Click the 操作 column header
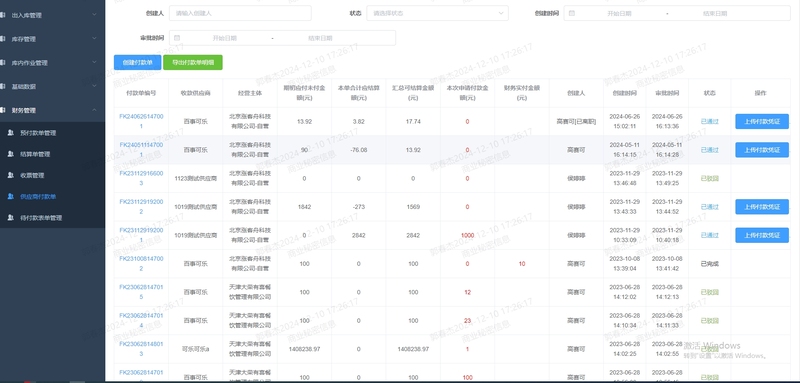This screenshot has height=383, width=800. (761, 93)
